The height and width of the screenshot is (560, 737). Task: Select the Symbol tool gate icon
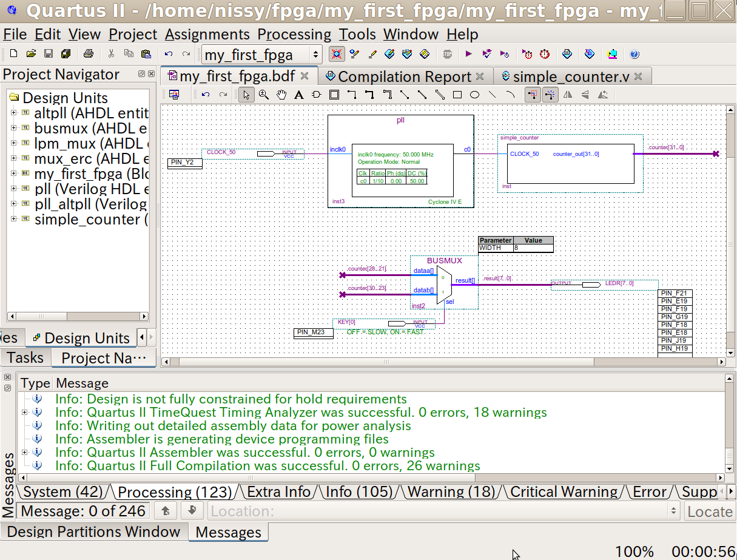click(x=316, y=95)
